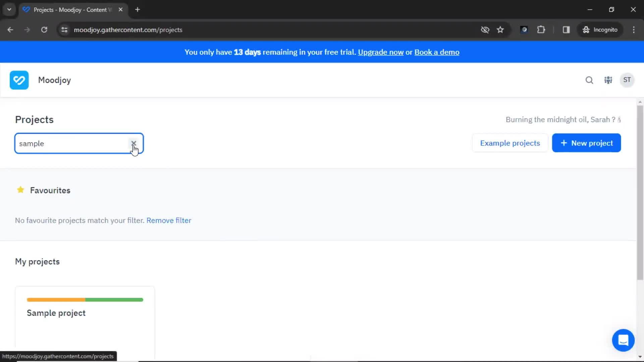Image resolution: width=644 pixels, height=362 pixels.
Task: Bookmark this page with the star icon
Action: [500, 30]
